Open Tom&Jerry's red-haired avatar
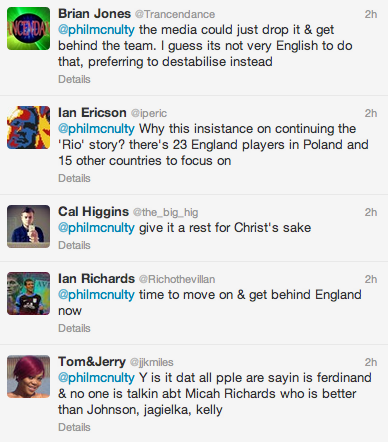 click(x=28, y=376)
